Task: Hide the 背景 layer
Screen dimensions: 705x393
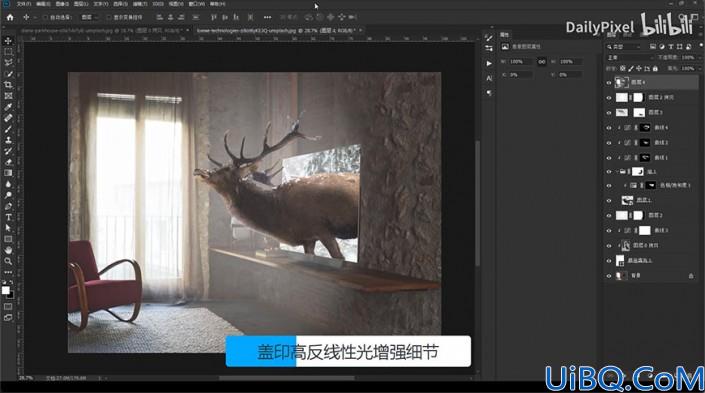Action: click(x=609, y=276)
